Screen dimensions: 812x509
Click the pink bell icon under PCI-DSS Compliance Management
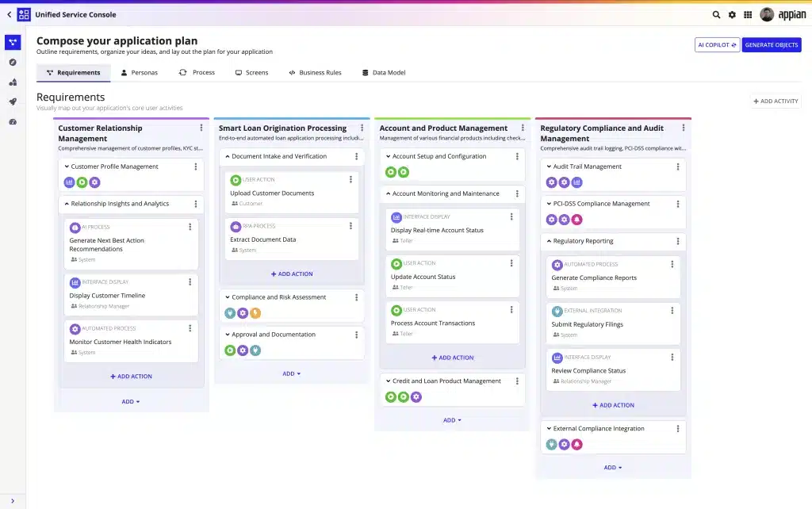click(x=576, y=220)
